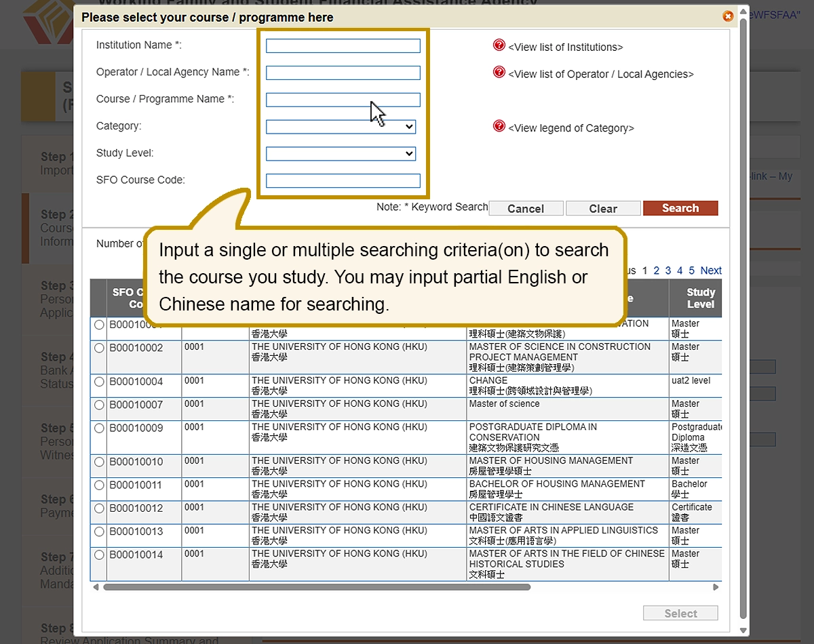Click the Clear button
Viewport: 814px width, 644px height.
pyautogui.click(x=603, y=209)
